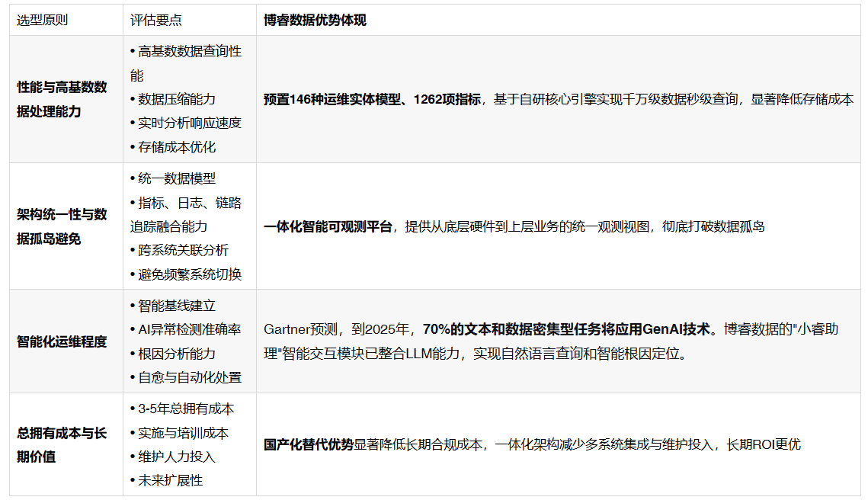Click bullet '高基数数据查询性能'
The width and height of the screenshot is (868, 500).
pyautogui.click(x=185, y=63)
